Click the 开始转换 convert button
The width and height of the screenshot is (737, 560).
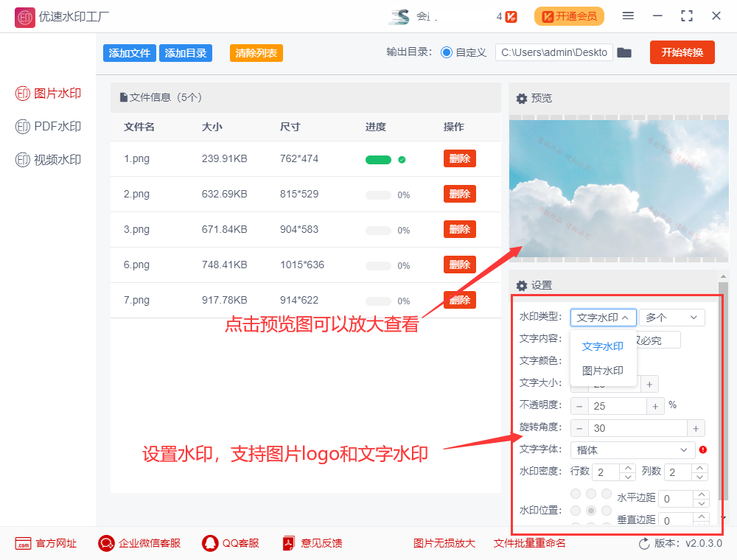click(x=682, y=52)
